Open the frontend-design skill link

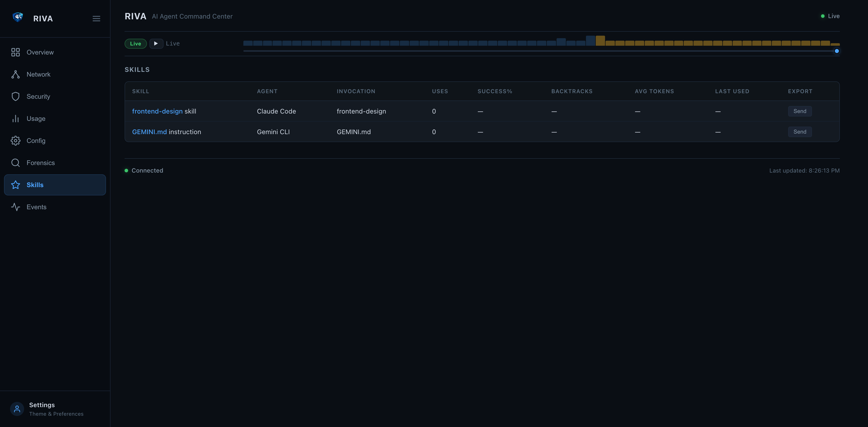coord(157,111)
